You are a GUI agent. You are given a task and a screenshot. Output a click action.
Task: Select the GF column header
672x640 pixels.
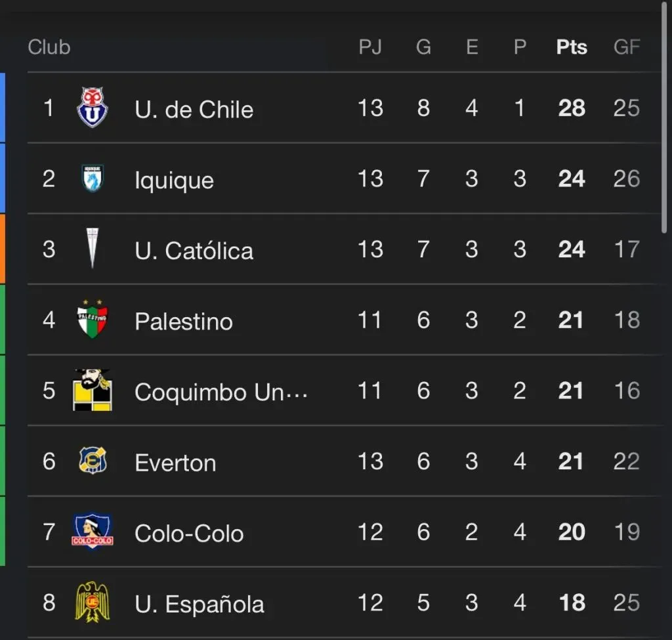(627, 47)
